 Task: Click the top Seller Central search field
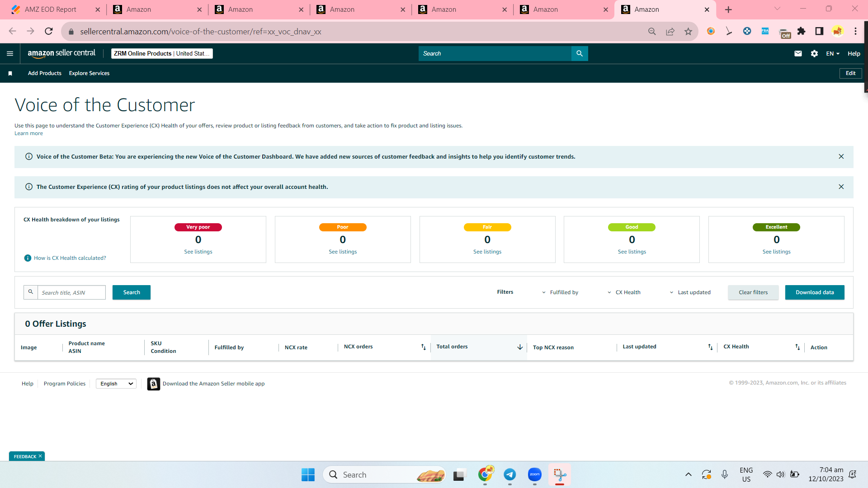click(495, 53)
